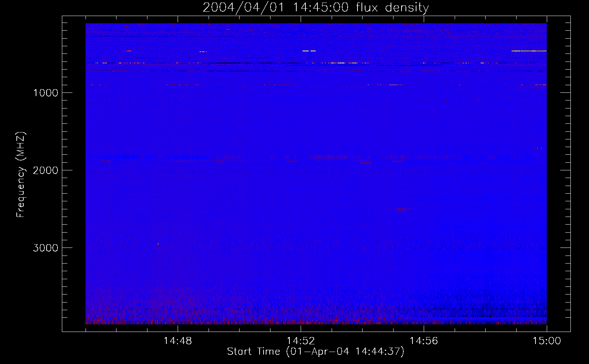This screenshot has height=364, width=589.
Task: Click the 'Frequency (MHZ)' axis label
Action: 21,175
